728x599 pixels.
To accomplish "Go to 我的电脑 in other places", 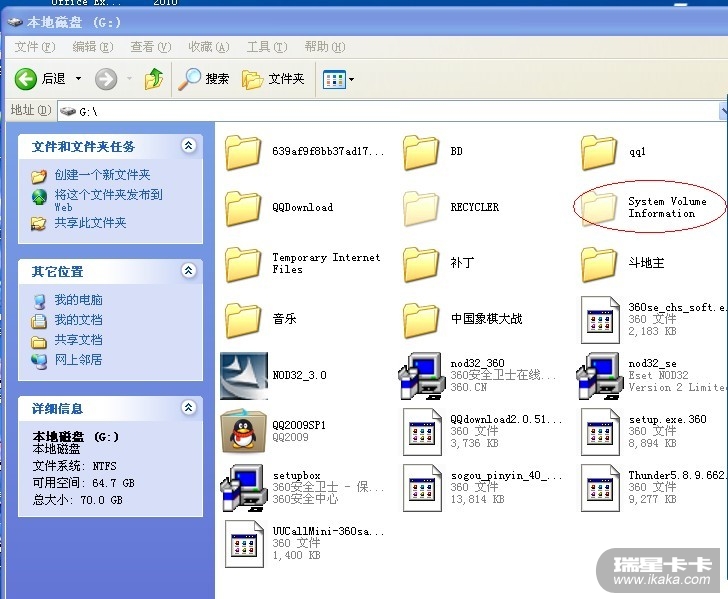I will click(x=78, y=300).
